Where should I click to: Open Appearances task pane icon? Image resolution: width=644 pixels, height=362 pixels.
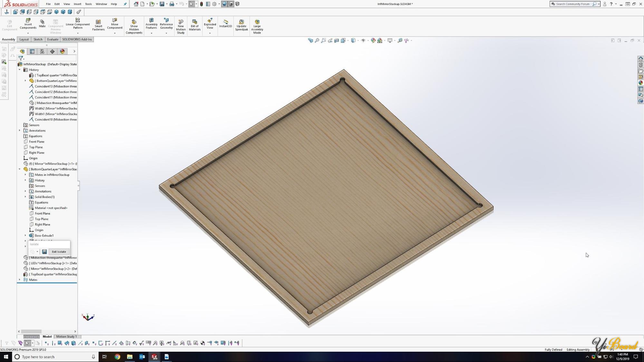tap(640, 83)
